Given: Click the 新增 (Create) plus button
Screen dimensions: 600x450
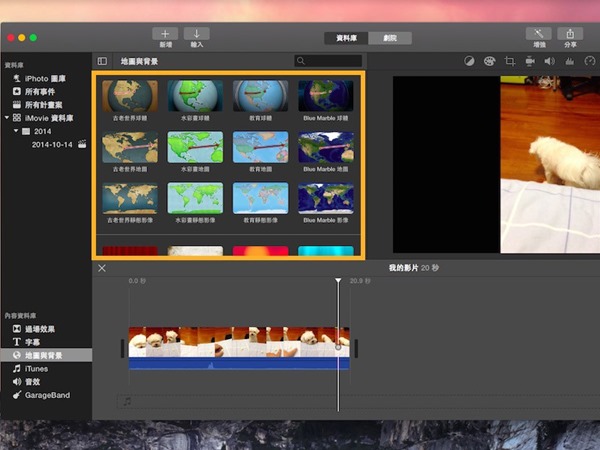Looking at the screenshot, I should tap(164, 33).
